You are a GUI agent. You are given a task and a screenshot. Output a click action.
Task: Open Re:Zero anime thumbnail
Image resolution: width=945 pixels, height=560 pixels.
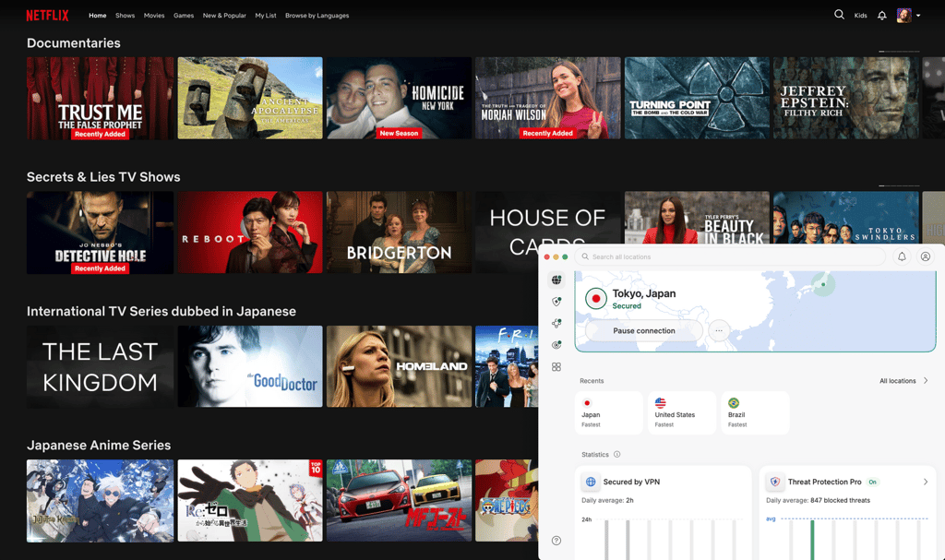pos(250,501)
